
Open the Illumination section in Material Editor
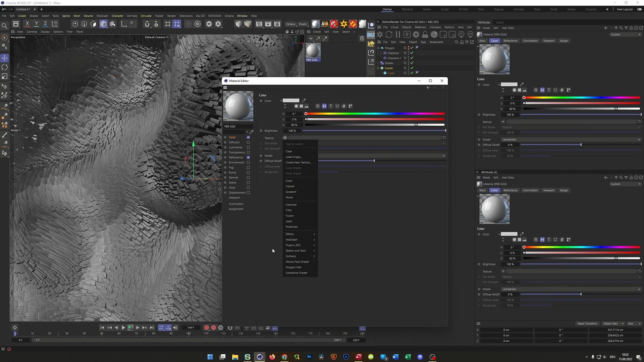click(x=236, y=204)
